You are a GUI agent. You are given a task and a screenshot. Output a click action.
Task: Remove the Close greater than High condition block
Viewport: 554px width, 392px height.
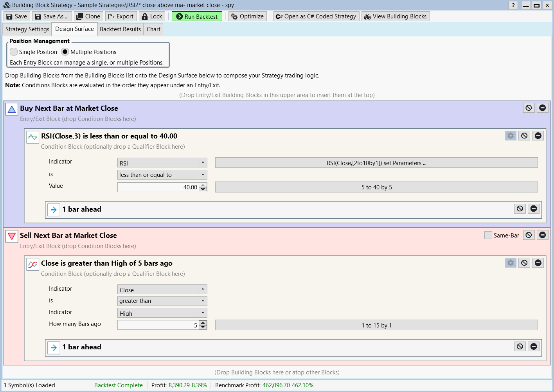[x=538, y=263]
